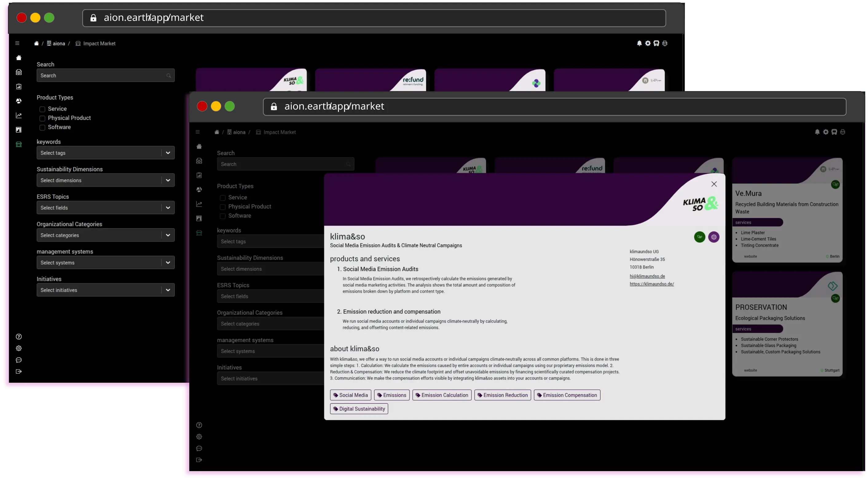Open notifications via the bell icon
Viewport: 868px width, 480px height.
point(817,132)
